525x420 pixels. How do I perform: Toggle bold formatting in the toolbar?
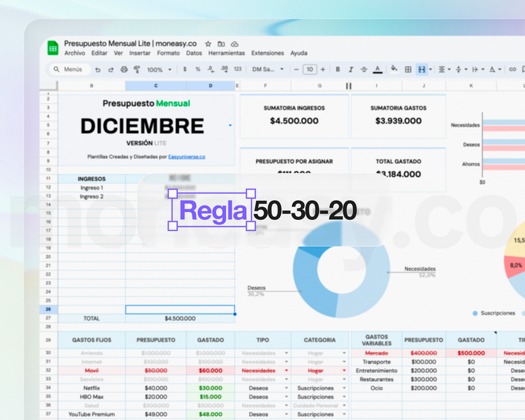tap(337, 70)
